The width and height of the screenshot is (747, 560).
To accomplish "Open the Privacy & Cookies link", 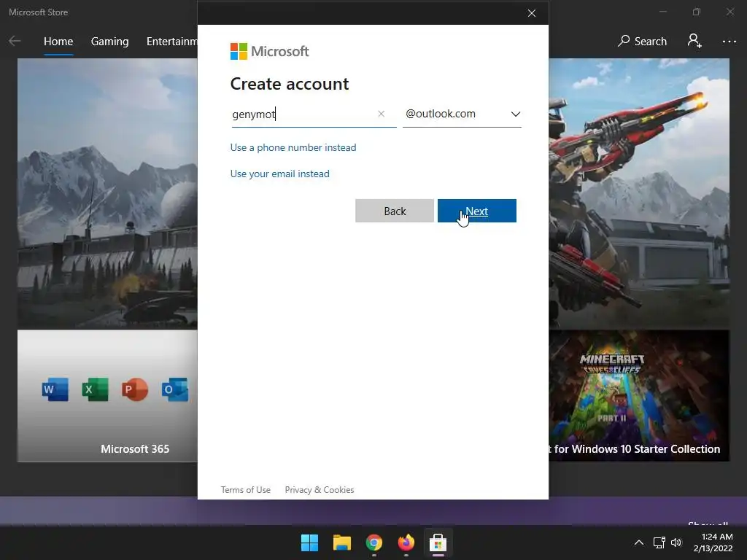I will pos(320,489).
